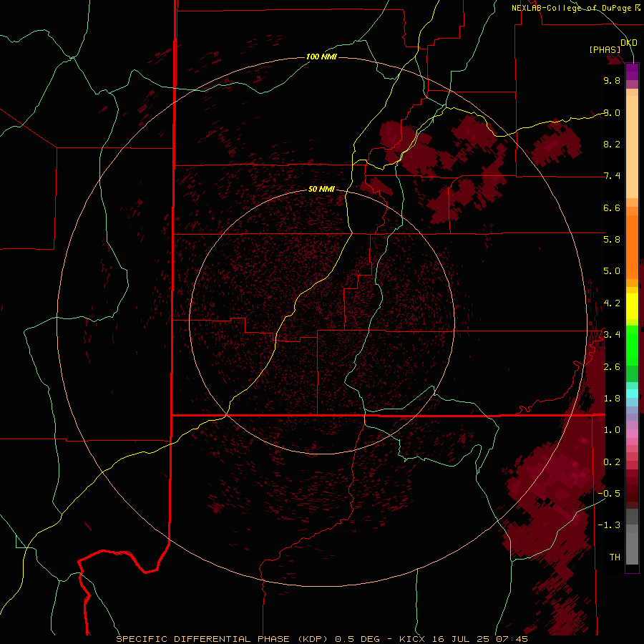Click the 9.8 value on the color scale
The width and height of the screenshot is (644, 644).
[612, 80]
